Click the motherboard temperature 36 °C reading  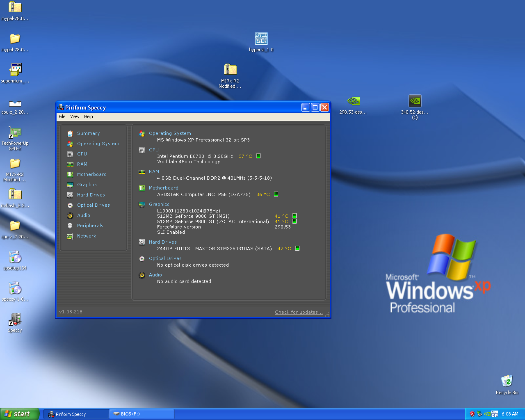pos(263,194)
